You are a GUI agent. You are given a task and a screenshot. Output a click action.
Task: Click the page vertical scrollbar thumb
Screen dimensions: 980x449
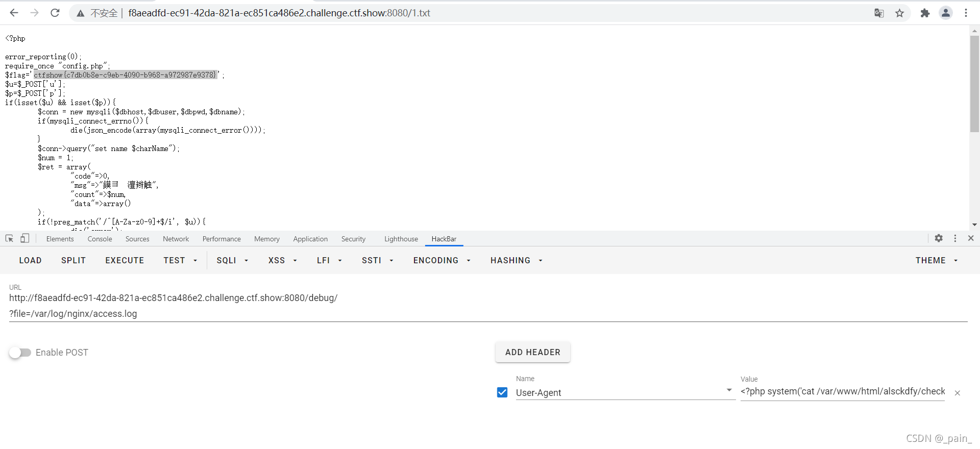[974, 84]
